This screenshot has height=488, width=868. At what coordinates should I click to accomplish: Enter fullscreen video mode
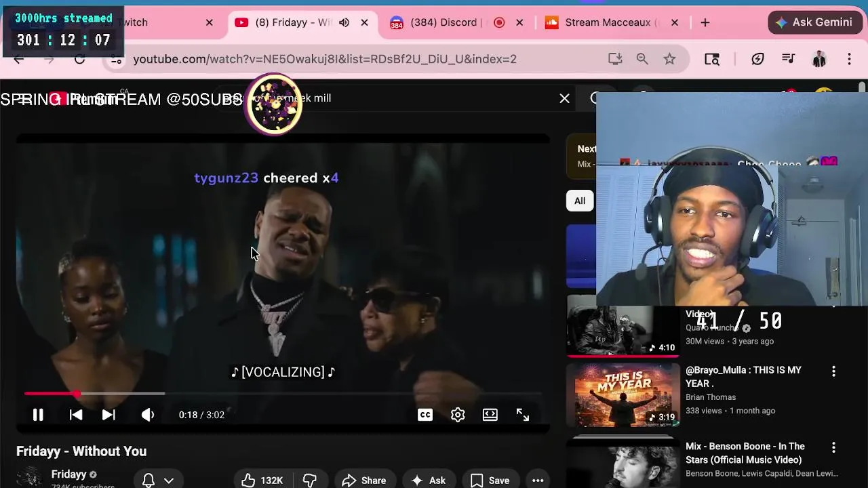(x=523, y=415)
